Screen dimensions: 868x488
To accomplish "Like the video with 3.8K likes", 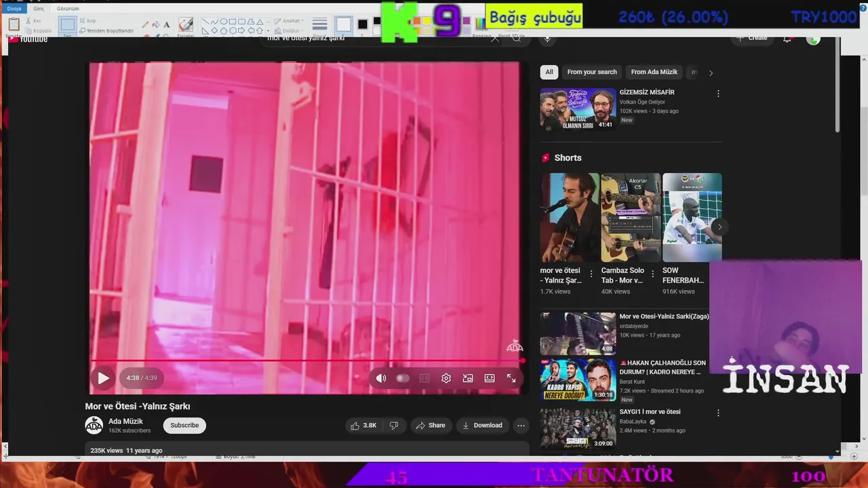I will 363,426.
